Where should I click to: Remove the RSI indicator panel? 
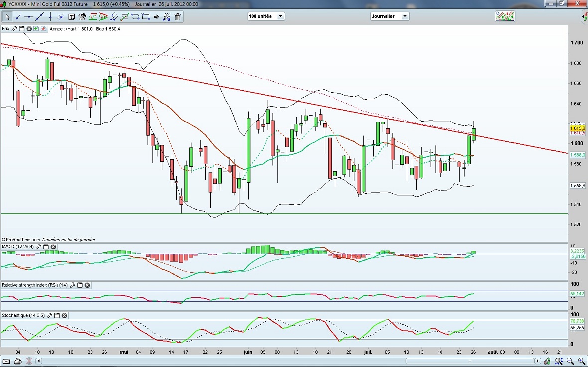87,285
